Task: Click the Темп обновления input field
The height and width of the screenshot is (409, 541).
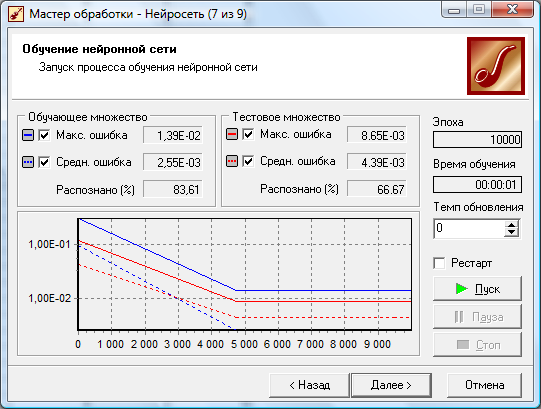Action: [469, 228]
